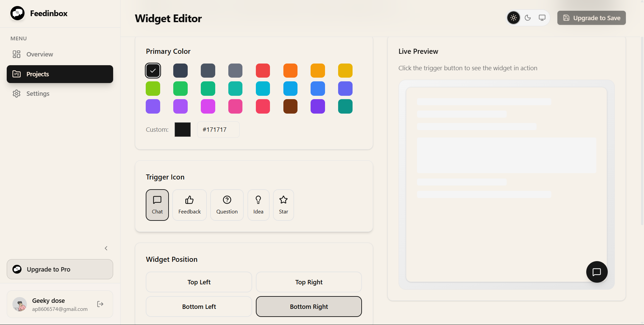Viewport: 644px width, 325px height.
Task: Select the Chat trigger icon
Action: click(x=157, y=205)
